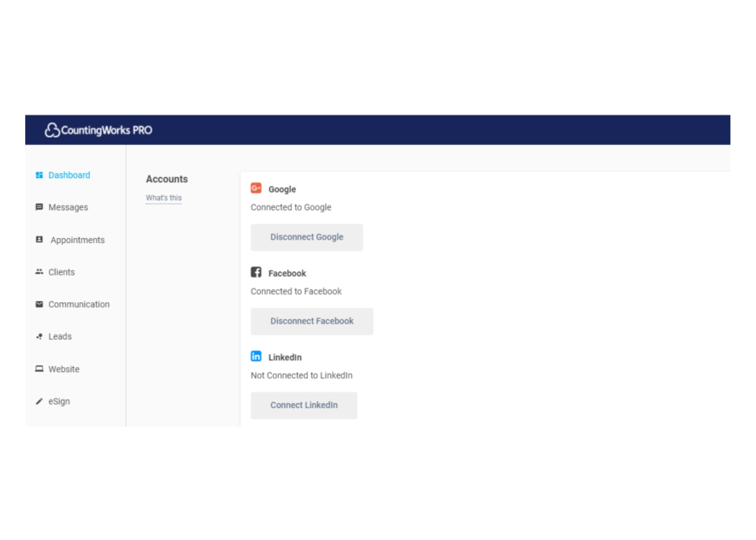Open the Website menu item
The height and width of the screenshot is (540, 756).
[x=64, y=369]
